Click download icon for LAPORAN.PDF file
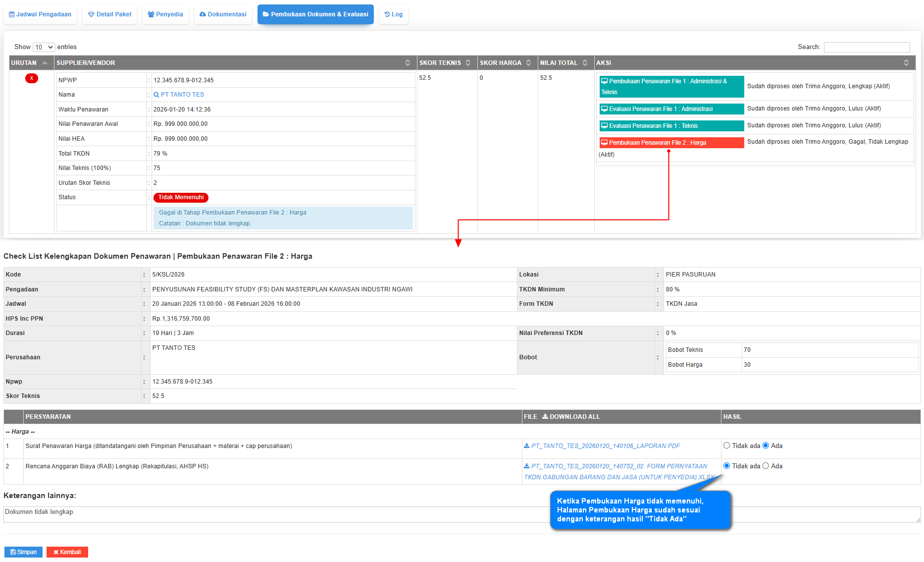924x562 pixels. [526, 446]
